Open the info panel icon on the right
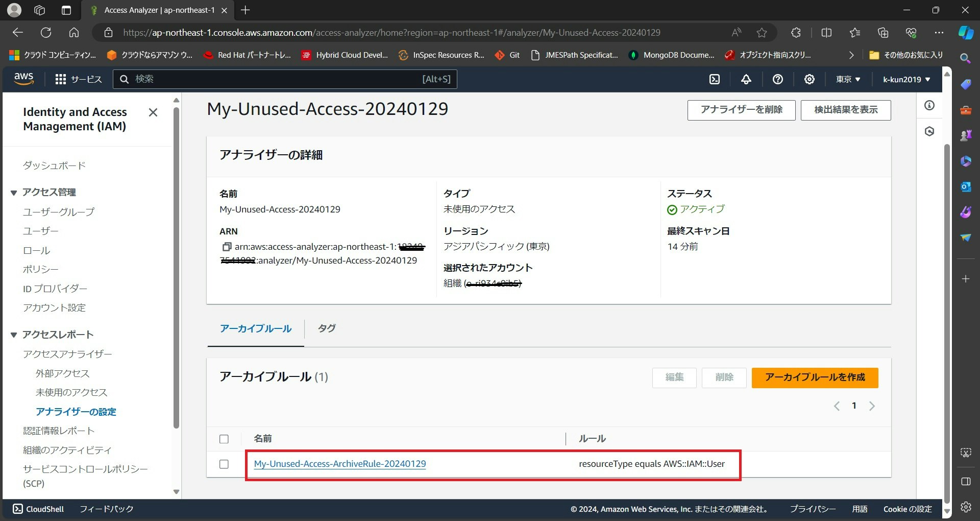The height and width of the screenshot is (521, 980). (929, 105)
